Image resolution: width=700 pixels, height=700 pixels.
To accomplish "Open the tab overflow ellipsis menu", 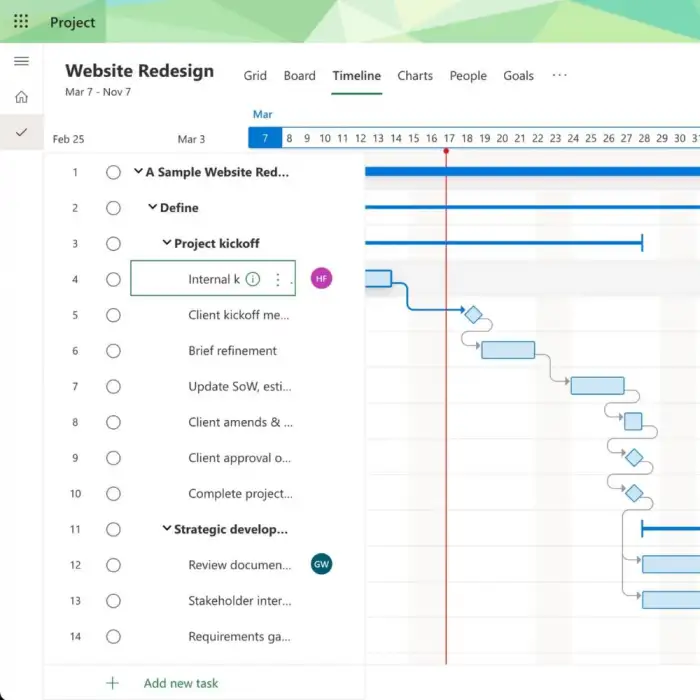I will [x=559, y=75].
